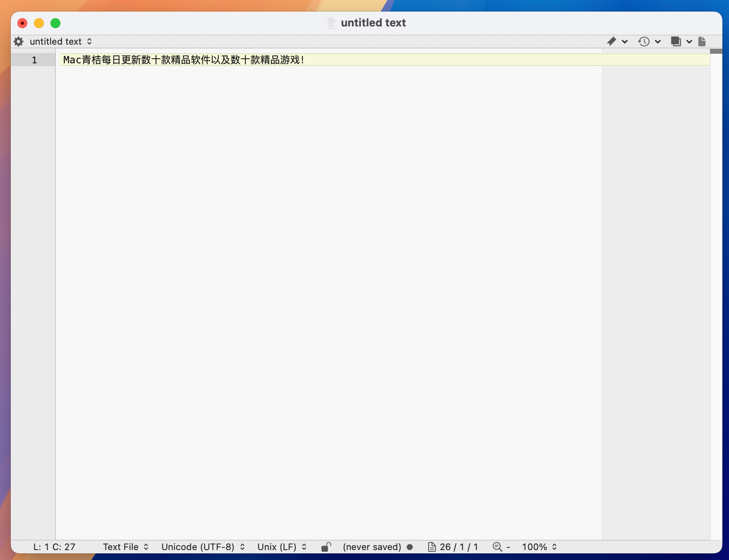Open the markers pen menu

pos(611,41)
